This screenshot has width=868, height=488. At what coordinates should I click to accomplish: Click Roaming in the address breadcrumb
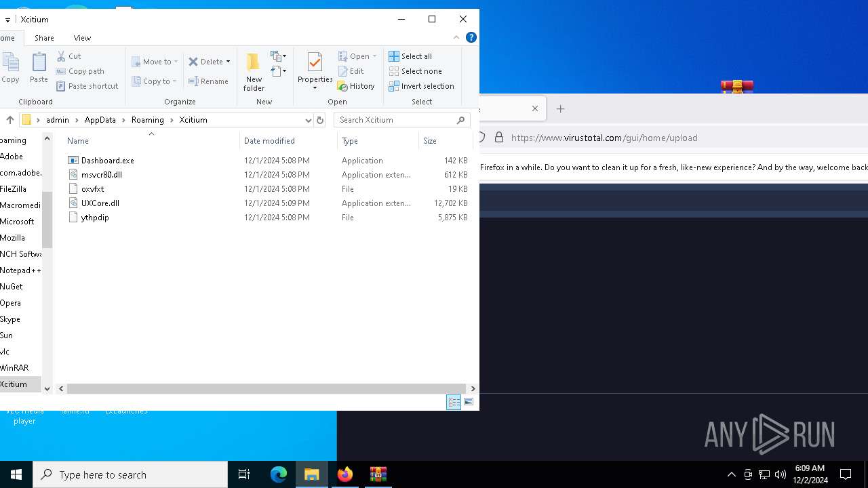148,120
